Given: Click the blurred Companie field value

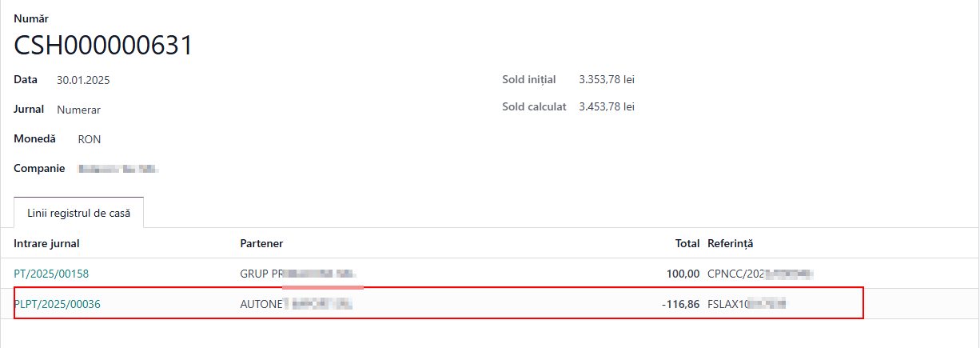Looking at the screenshot, I should [118, 170].
